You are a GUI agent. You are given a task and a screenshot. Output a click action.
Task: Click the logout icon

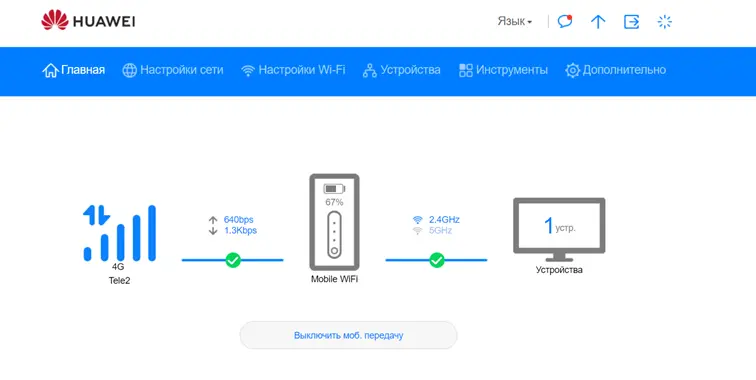click(631, 22)
